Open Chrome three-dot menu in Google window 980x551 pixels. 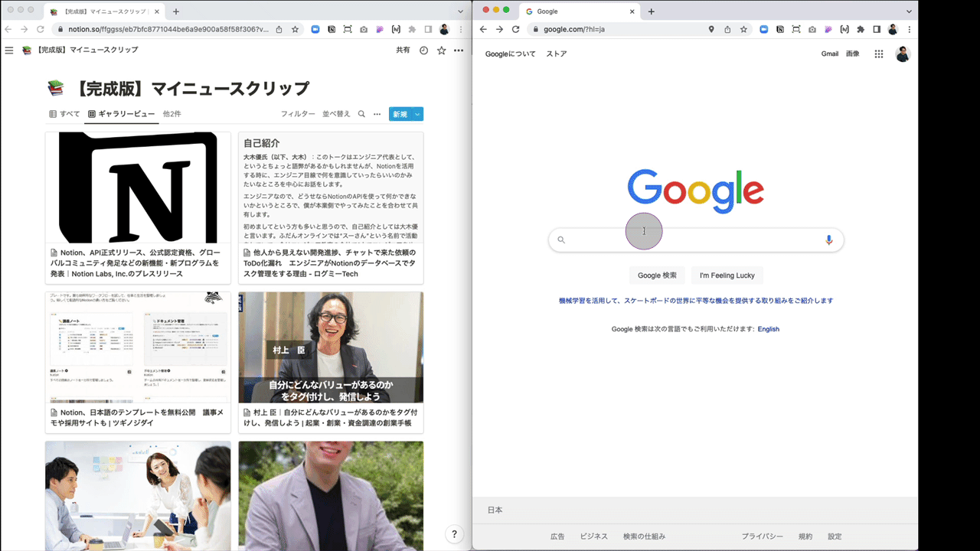coord(909,29)
